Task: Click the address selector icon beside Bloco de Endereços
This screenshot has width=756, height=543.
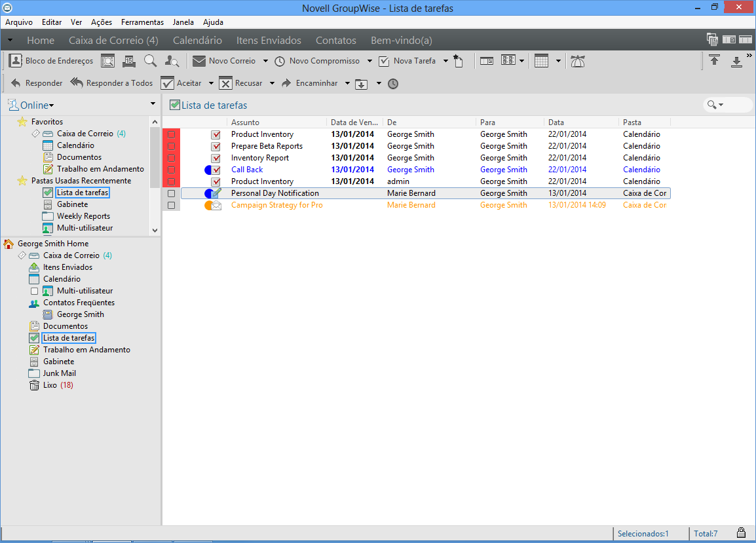Action: coord(107,61)
